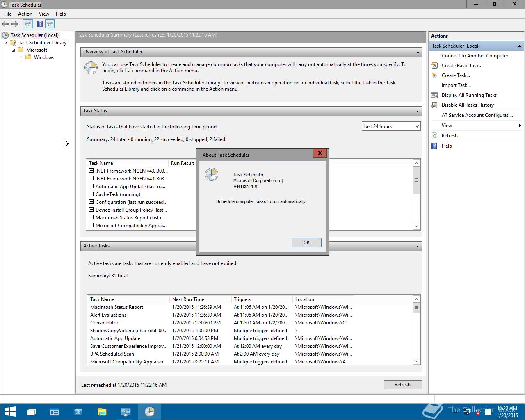Select Task Scheduler (Local) tree root
Image resolution: width=525 pixels, height=420 pixels.
[x=34, y=35]
